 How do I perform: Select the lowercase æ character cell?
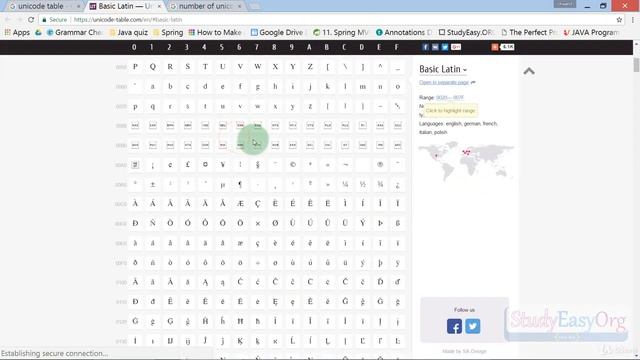click(x=240, y=243)
